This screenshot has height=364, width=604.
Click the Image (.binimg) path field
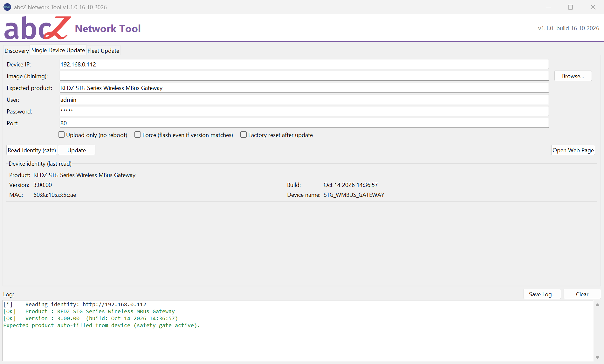[x=304, y=76]
